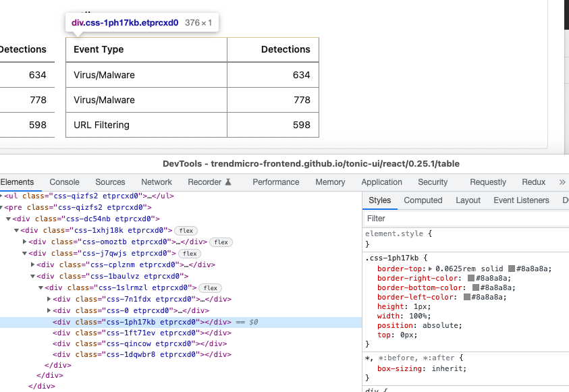Toggle flex overlay beside css-j7qwjs div
The width and height of the screenshot is (569, 392).
[189, 254]
